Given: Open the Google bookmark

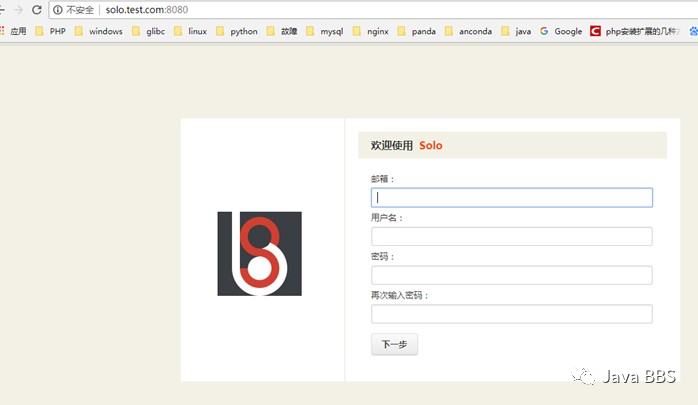Looking at the screenshot, I should coord(561,31).
